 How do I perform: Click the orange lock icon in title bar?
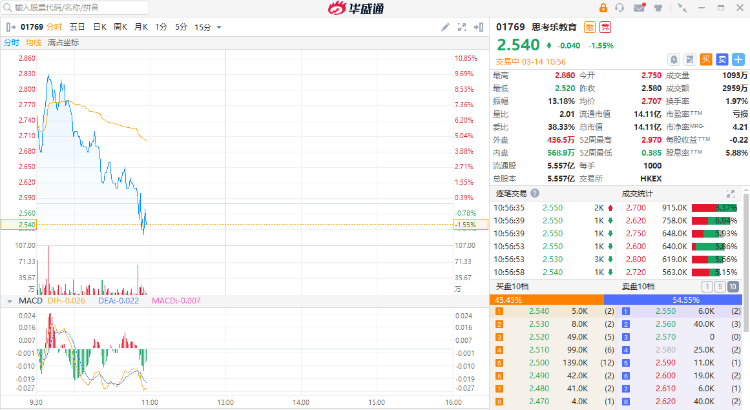coord(602,8)
